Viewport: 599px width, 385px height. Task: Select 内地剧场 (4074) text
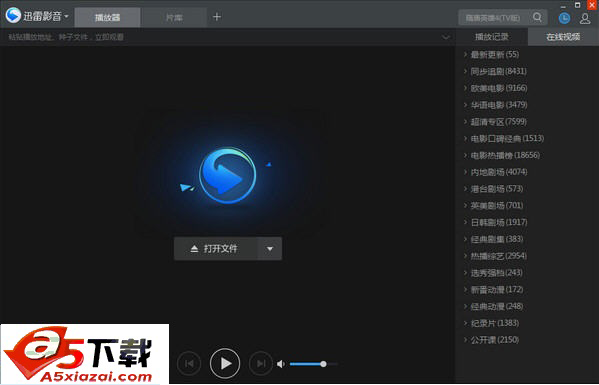pos(499,172)
